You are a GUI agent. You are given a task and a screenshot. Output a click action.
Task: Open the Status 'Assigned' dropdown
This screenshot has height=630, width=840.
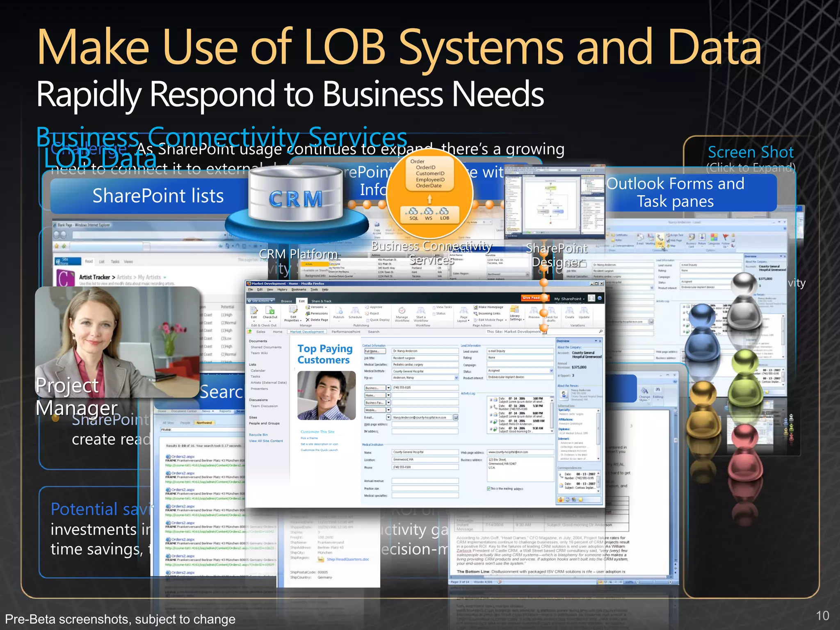[551, 370]
